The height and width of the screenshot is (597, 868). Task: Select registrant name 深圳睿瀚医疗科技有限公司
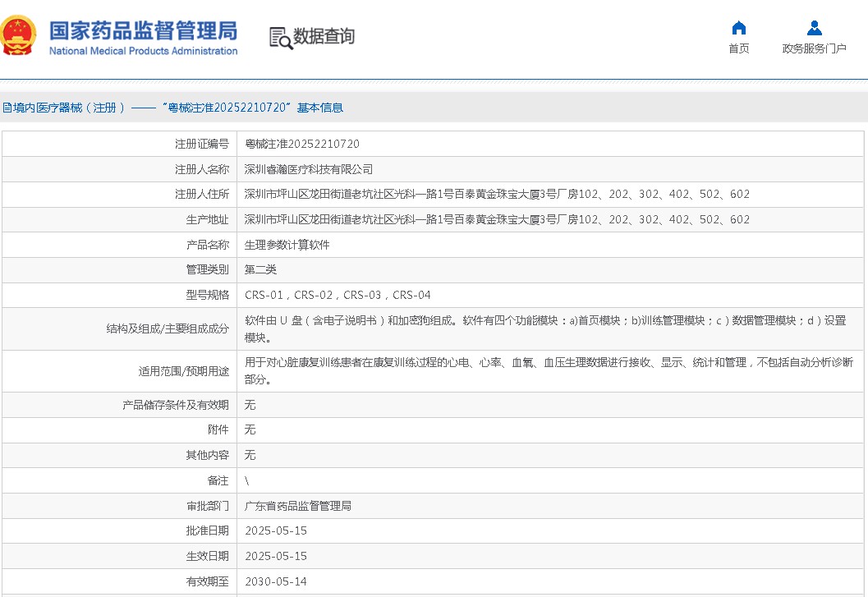coord(309,169)
